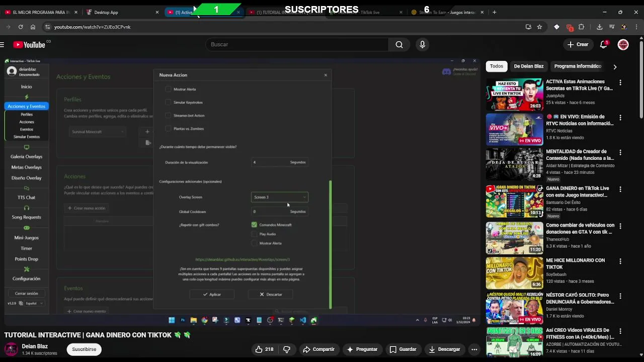Open Diseño Overlay in the sidebar
644x362 pixels.
tap(26, 178)
